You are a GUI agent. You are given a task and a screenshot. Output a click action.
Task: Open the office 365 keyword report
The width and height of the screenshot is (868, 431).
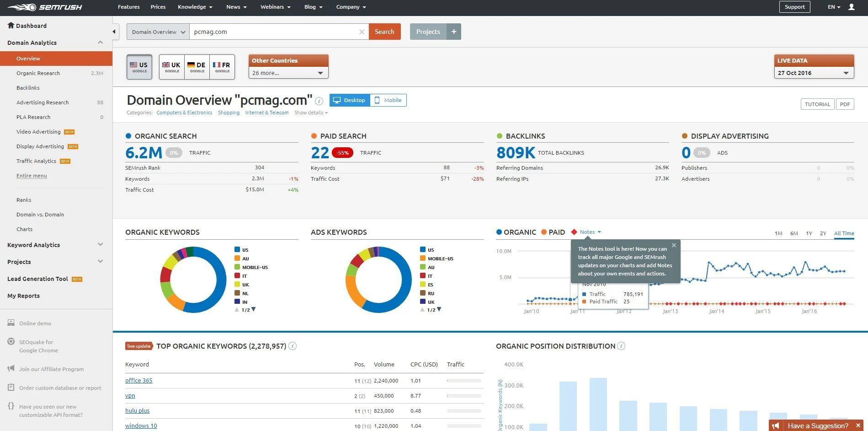tap(138, 380)
